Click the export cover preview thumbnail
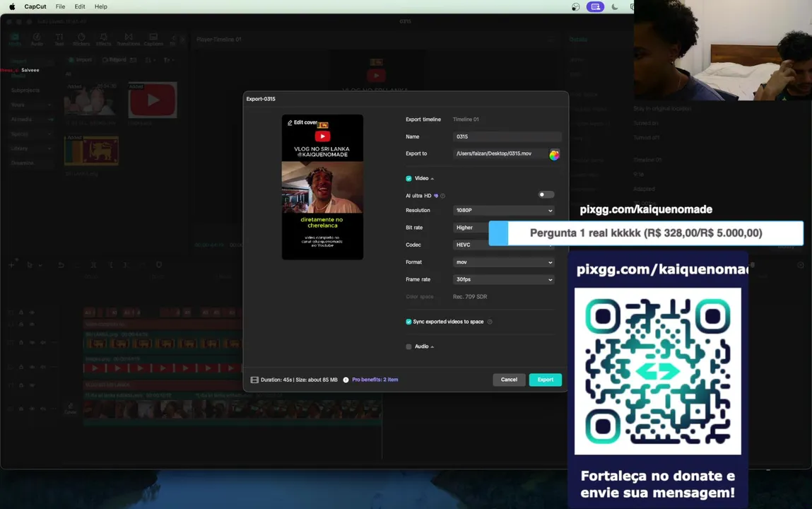The height and width of the screenshot is (509, 812). coord(322,187)
